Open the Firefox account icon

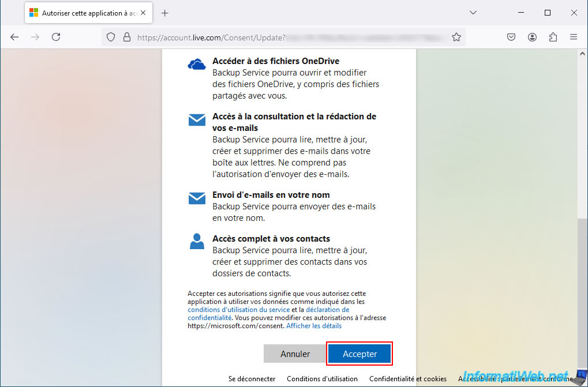pos(532,37)
